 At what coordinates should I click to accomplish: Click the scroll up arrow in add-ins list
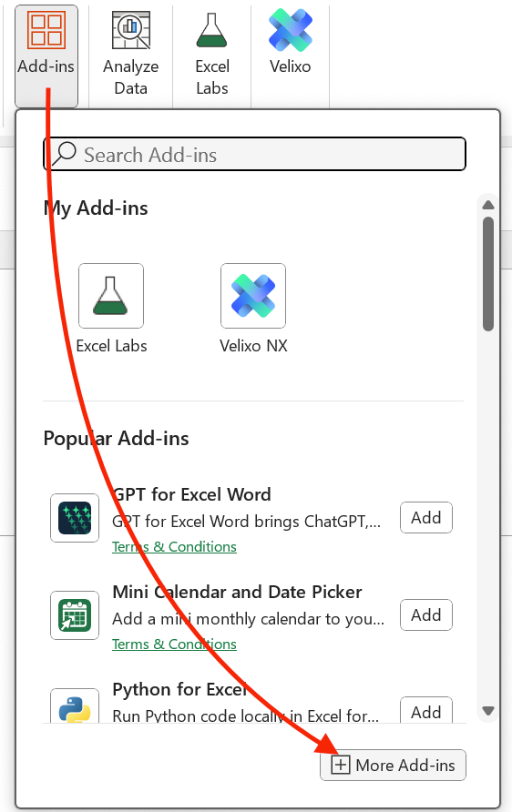(488, 205)
